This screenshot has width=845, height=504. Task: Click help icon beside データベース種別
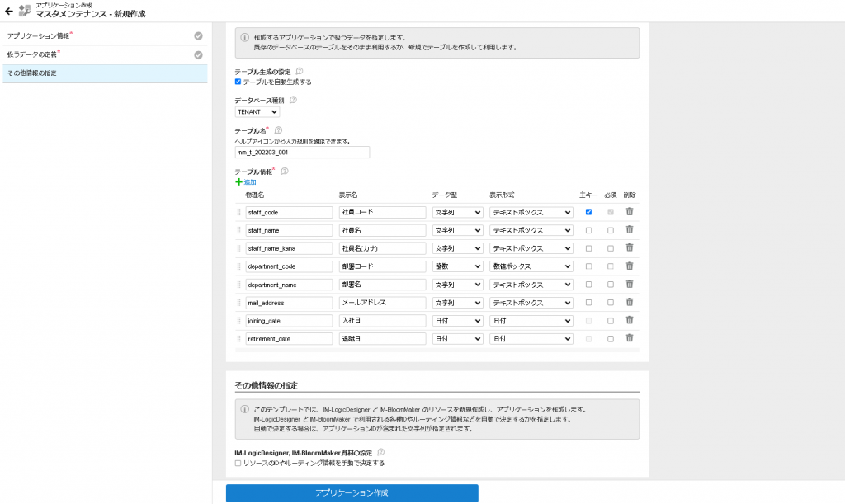[x=293, y=100]
